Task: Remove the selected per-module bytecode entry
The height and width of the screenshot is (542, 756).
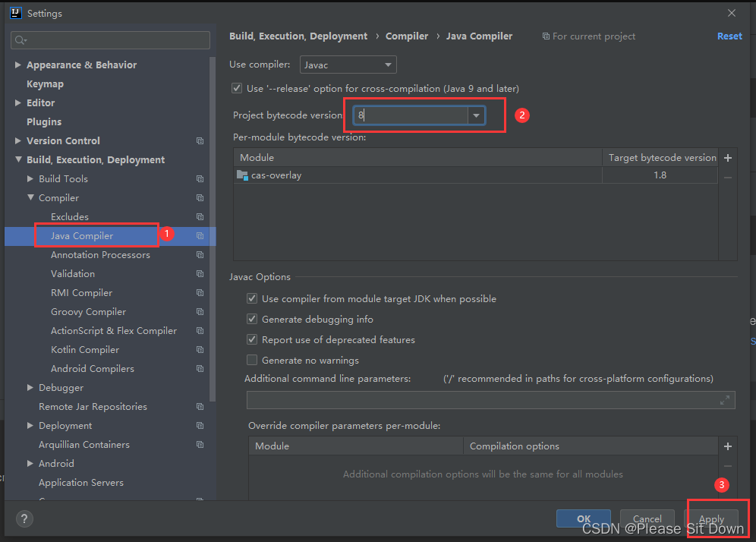Action: [x=728, y=178]
